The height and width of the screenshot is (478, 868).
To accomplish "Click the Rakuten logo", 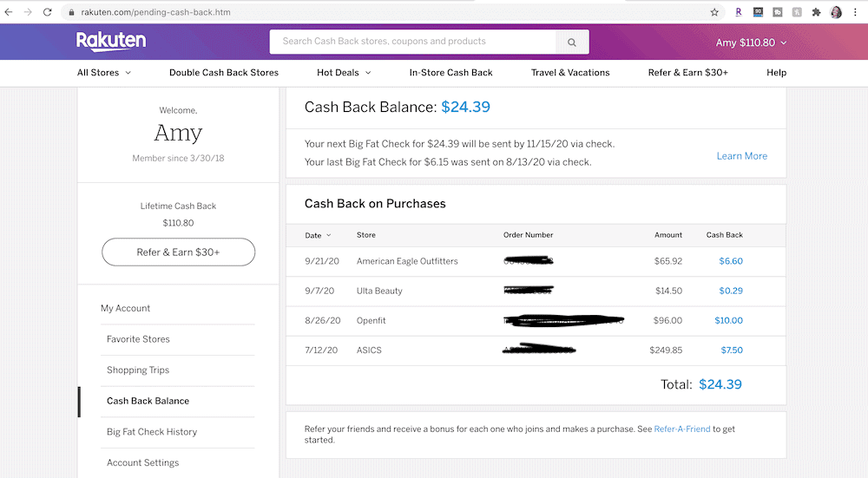I will (x=111, y=42).
